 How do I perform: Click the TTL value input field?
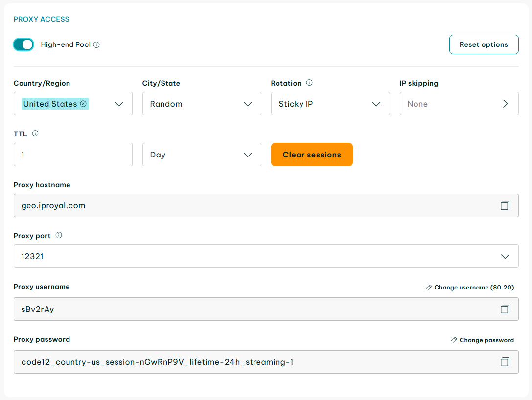click(x=73, y=155)
